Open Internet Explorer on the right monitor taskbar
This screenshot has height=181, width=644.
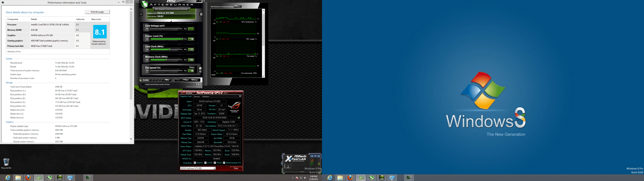pos(330,177)
